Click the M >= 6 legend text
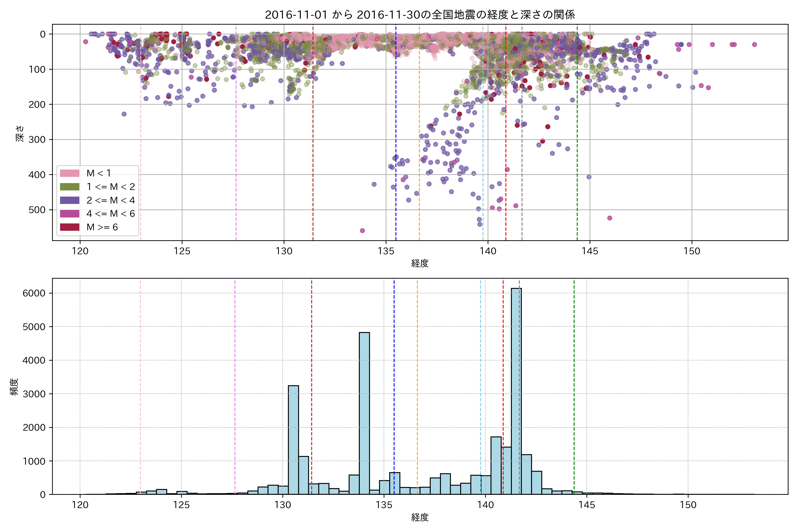 coord(102,227)
